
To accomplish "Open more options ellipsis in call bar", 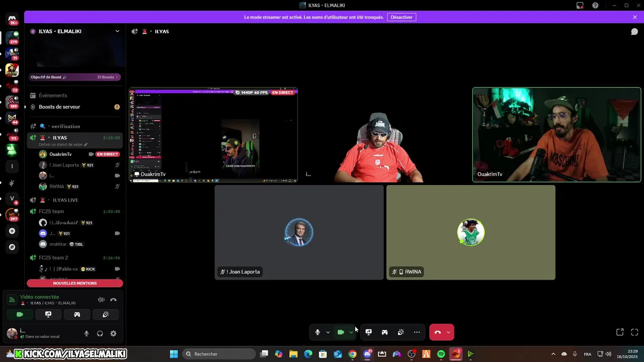I will click(417, 332).
